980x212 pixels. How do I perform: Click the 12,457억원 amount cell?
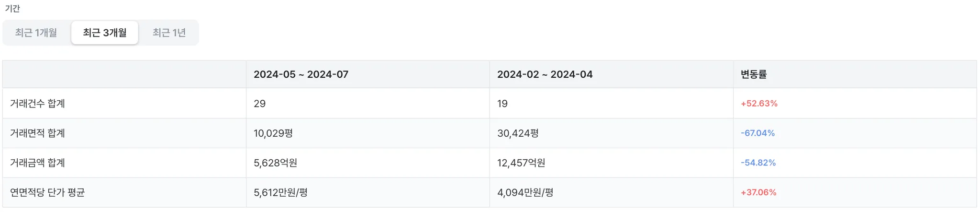coord(521,163)
